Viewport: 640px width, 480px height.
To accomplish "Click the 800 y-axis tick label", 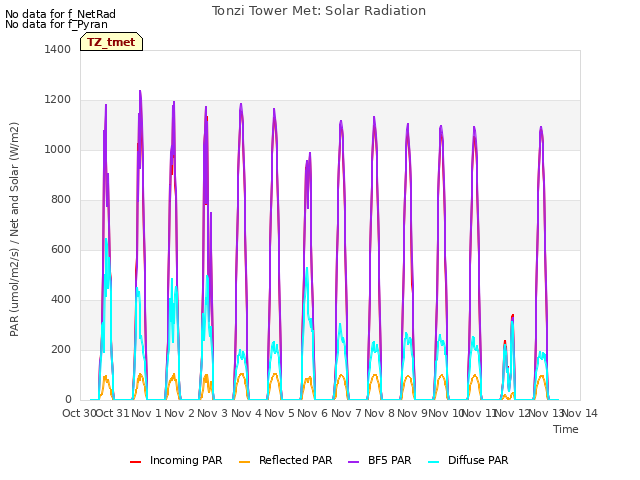I will click(x=61, y=200).
